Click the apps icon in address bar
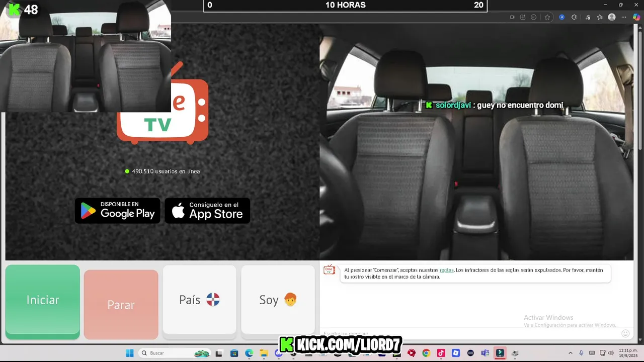 coord(523,17)
